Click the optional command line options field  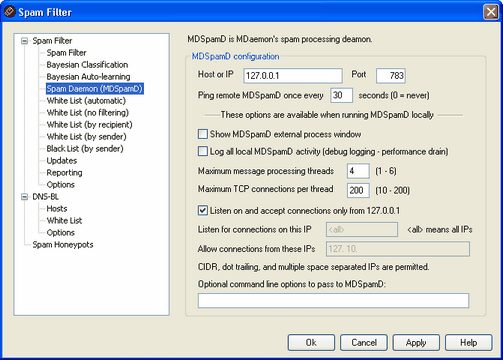(x=333, y=301)
